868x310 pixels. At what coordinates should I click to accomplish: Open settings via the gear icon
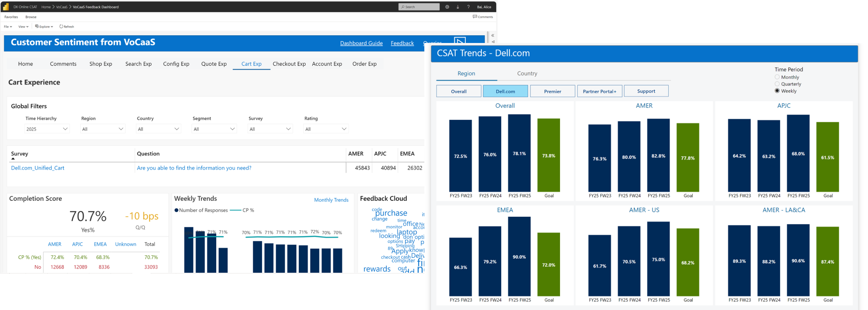coord(447,7)
